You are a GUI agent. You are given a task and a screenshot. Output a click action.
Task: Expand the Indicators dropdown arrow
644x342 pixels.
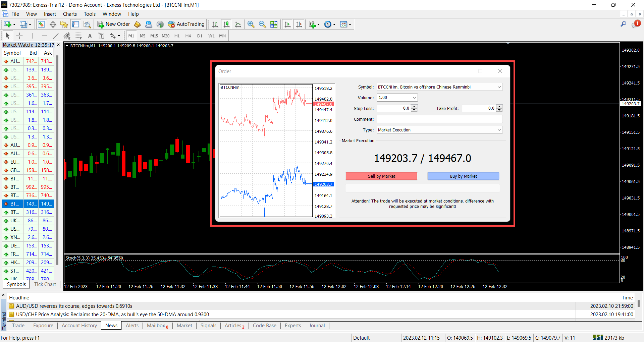pos(318,24)
